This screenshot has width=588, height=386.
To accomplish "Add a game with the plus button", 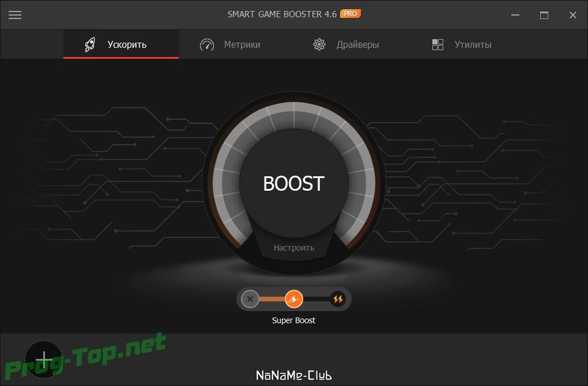I will pyautogui.click(x=44, y=359).
